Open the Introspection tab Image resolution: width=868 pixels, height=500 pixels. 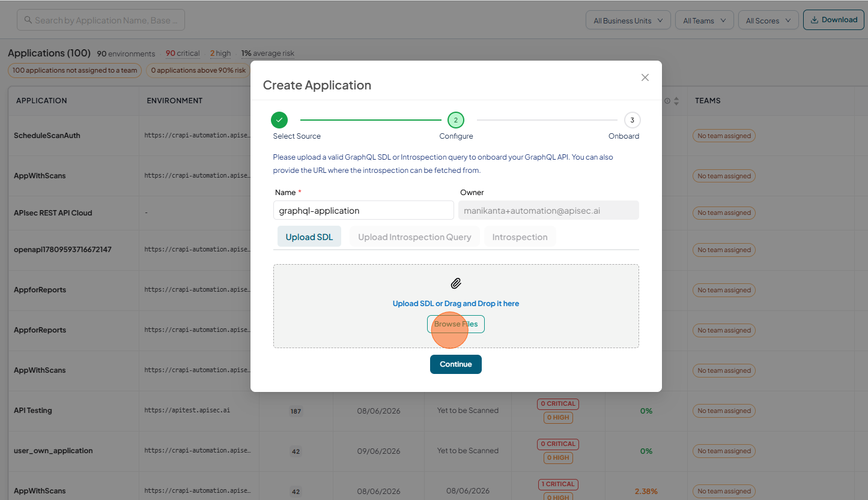(x=520, y=236)
